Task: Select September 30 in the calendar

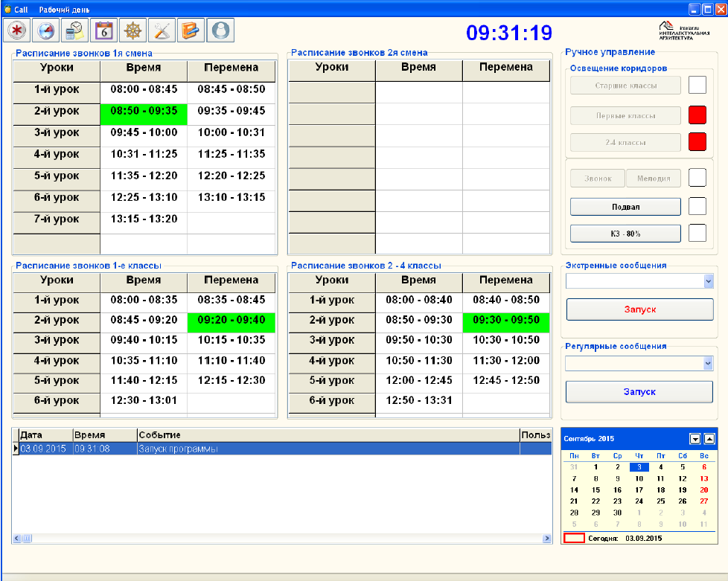Action: pos(617,513)
